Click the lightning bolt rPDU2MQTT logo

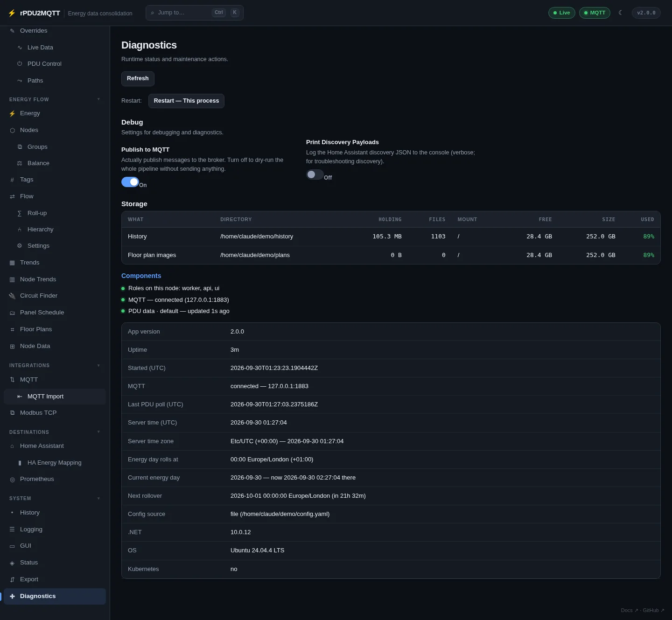[x=12, y=13]
